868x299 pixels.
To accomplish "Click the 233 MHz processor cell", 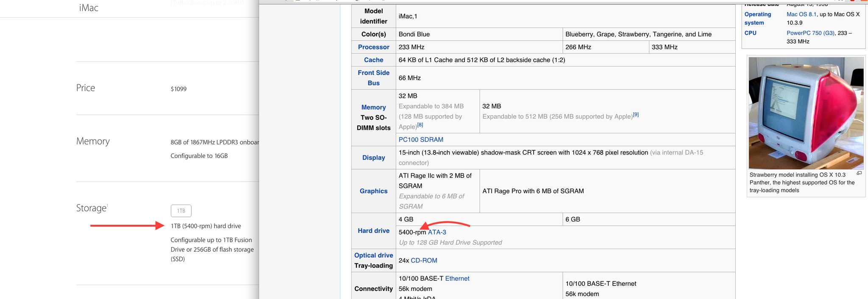I will tap(479, 47).
